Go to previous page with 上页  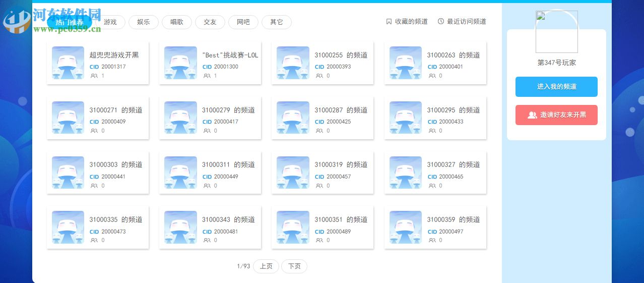coord(266,266)
